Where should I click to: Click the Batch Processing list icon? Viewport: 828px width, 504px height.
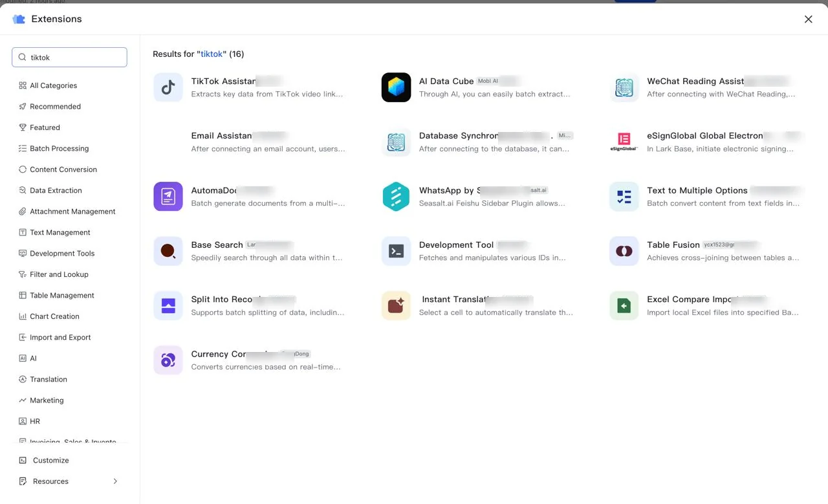(x=23, y=148)
